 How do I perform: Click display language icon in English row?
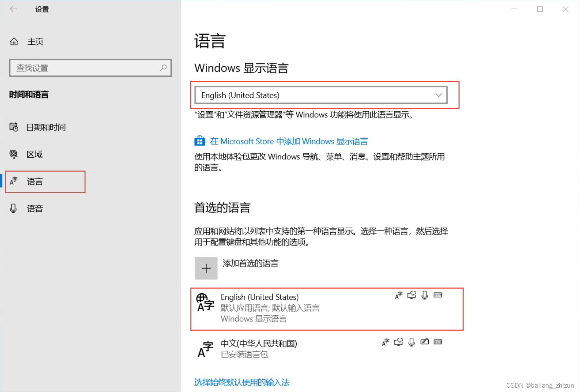(x=398, y=295)
